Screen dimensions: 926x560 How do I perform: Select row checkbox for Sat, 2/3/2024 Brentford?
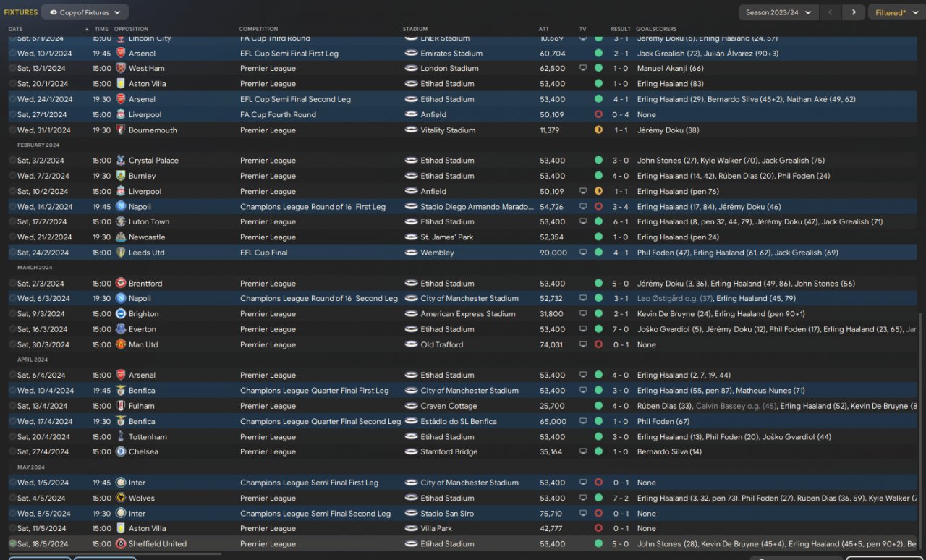tap(12, 284)
